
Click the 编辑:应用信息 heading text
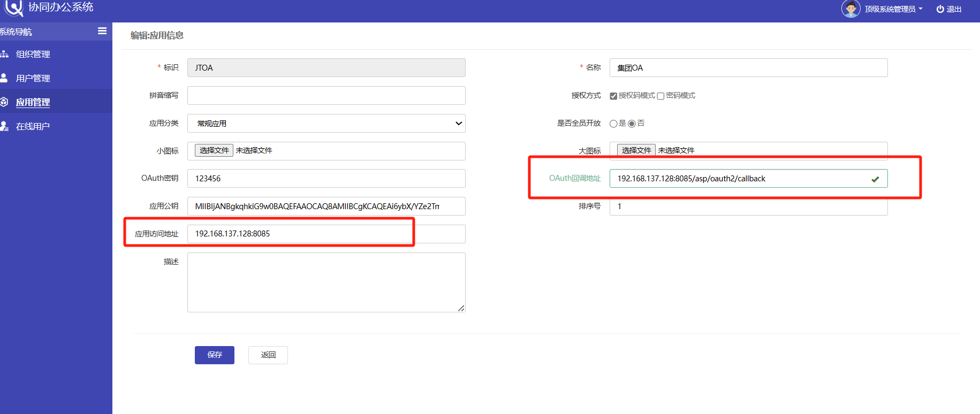coord(157,35)
